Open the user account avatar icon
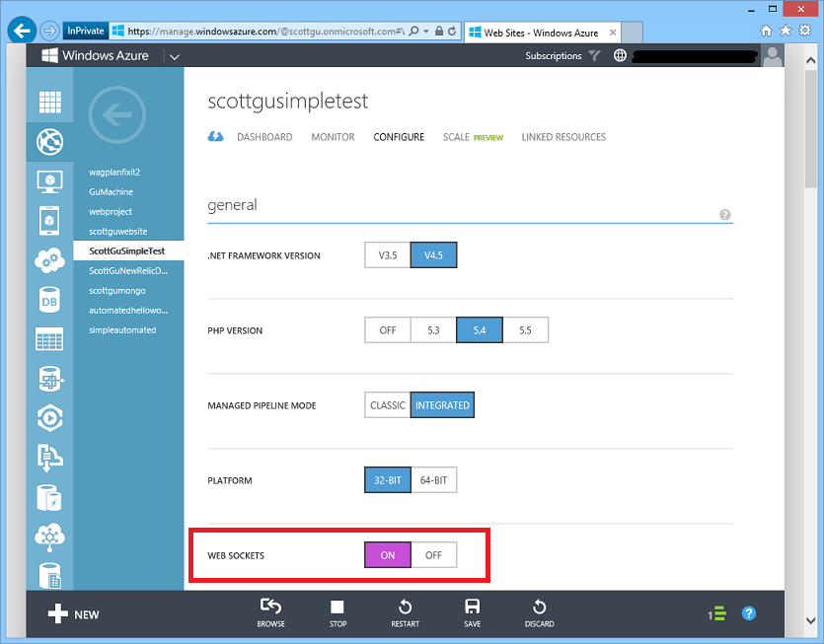The height and width of the screenshot is (644, 824). click(773, 55)
